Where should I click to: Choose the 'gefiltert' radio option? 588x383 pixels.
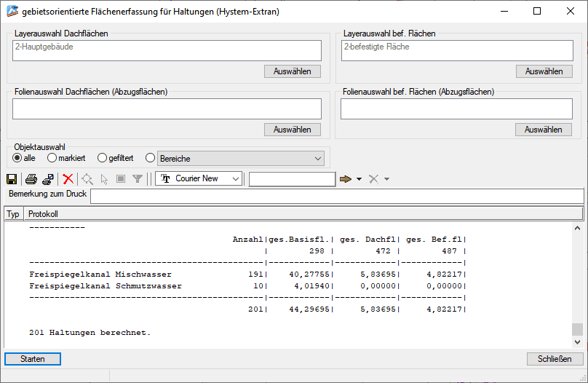click(x=103, y=158)
